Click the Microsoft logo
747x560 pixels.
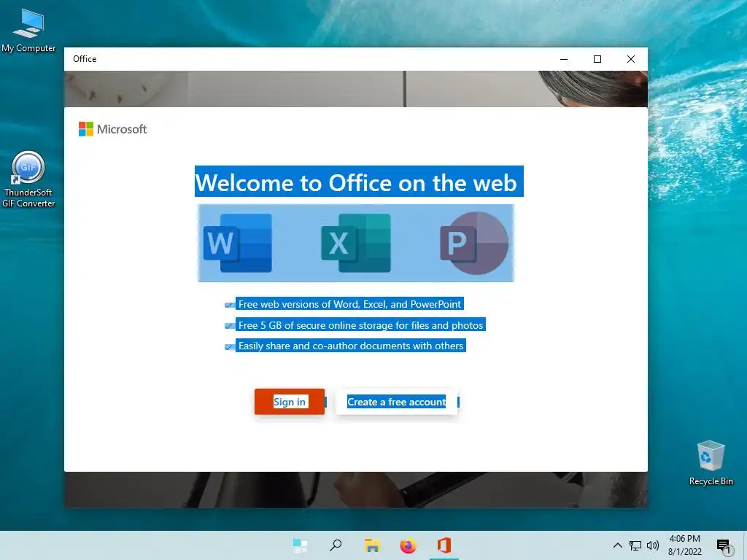(112, 129)
